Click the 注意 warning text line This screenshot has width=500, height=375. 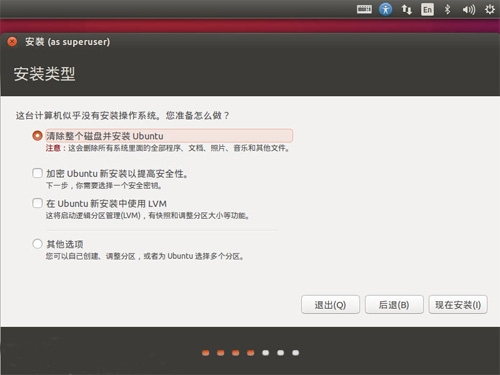coord(168,148)
